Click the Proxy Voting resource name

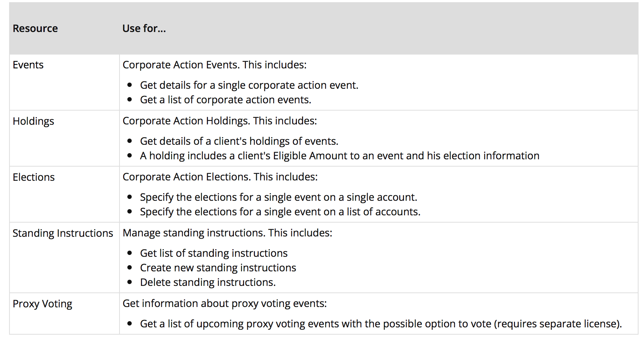point(42,304)
